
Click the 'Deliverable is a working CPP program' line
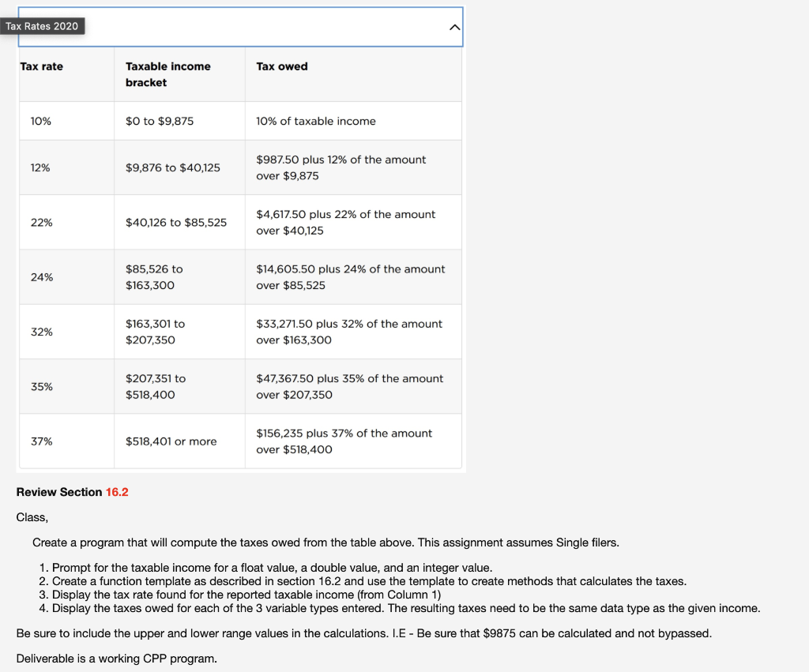[117, 659]
